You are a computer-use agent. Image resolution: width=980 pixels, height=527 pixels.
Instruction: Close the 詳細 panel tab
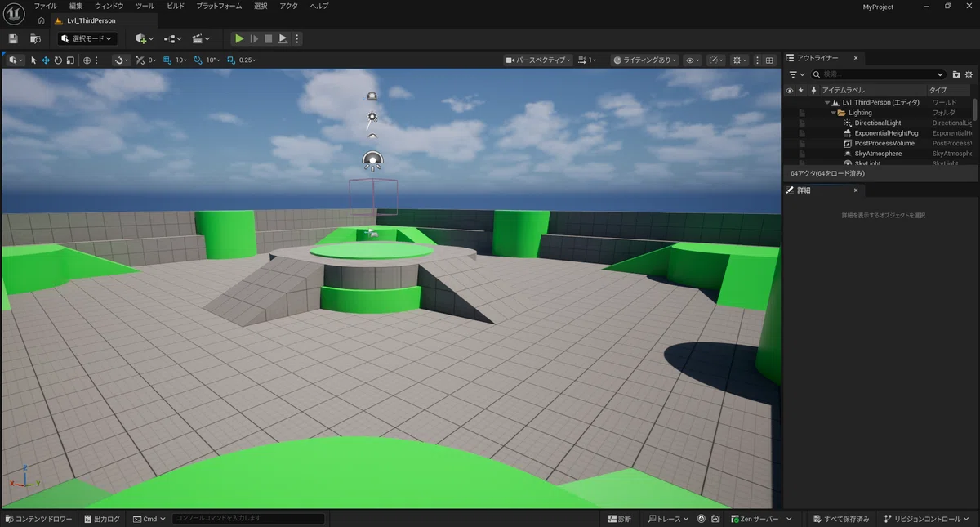click(x=856, y=190)
